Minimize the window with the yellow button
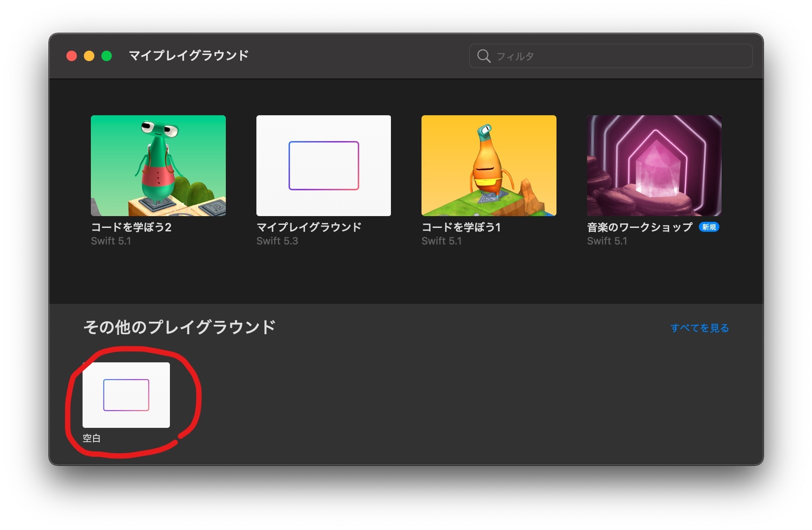The width and height of the screenshot is (812, 530). [x=89, y=56]
